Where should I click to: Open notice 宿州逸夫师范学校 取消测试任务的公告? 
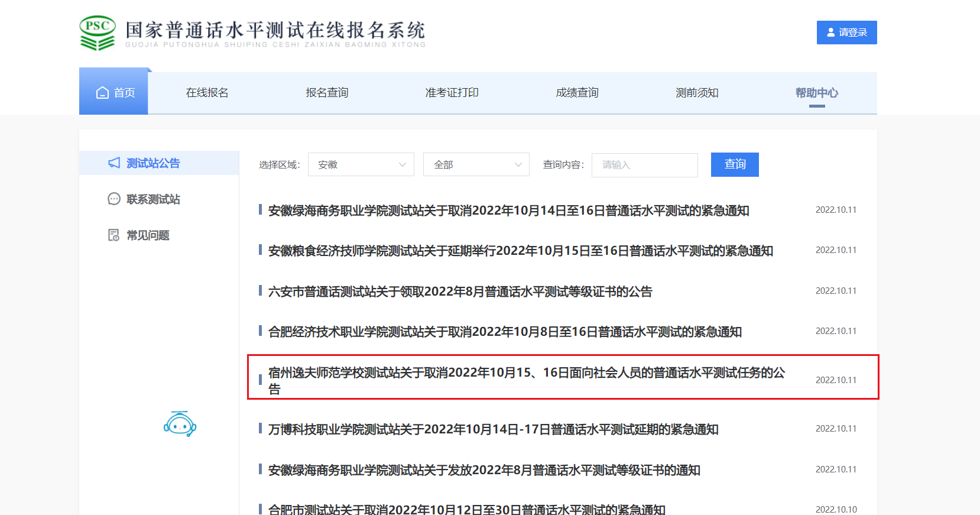coord(527,381)
